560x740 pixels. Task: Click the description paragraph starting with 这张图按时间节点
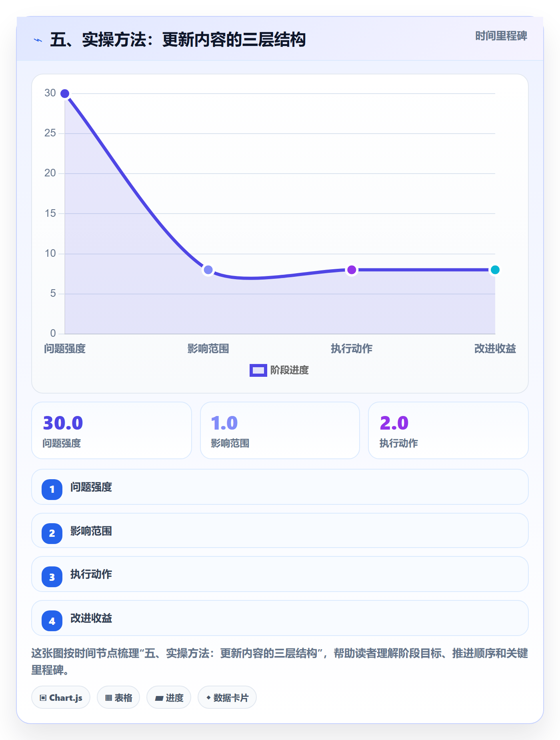[280, 662]
